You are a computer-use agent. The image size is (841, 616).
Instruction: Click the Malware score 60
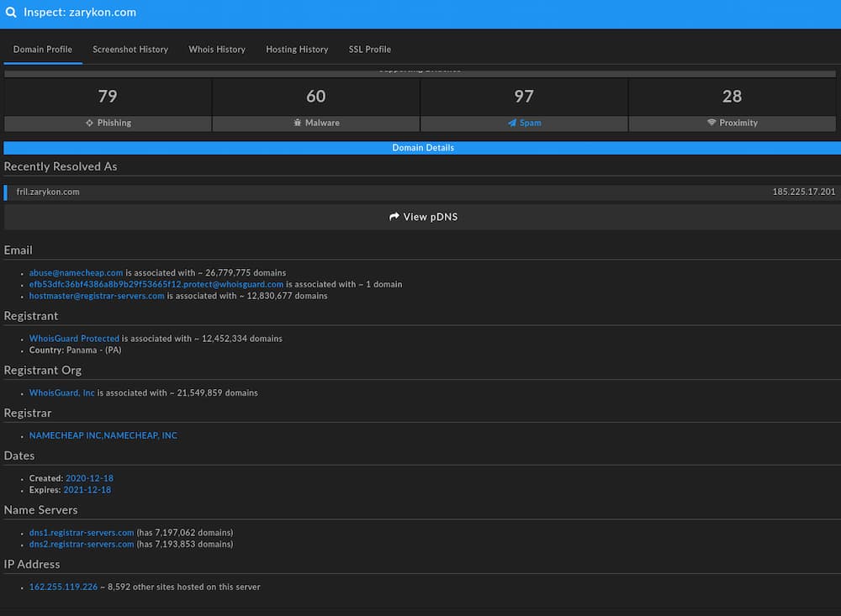(316, 97)
